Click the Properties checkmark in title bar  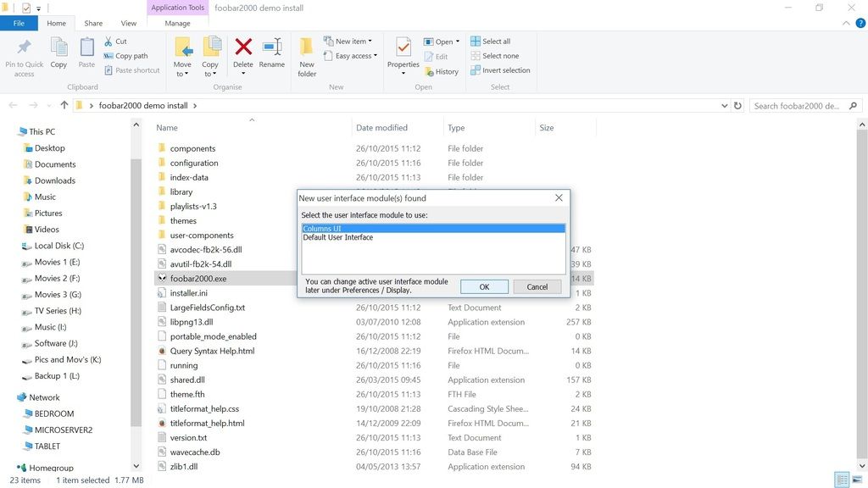[x=26, y=8]
